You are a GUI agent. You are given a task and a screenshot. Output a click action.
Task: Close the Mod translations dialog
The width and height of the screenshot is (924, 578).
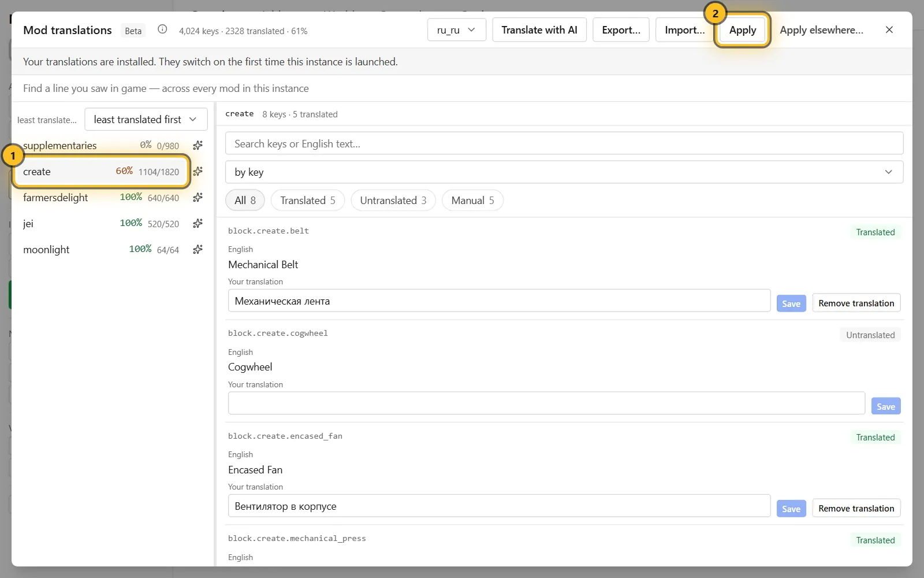(x=889, y=29)
